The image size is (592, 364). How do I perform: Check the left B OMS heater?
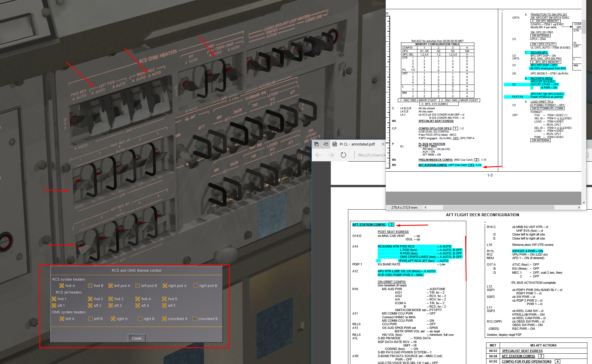(x=90, y=319)
